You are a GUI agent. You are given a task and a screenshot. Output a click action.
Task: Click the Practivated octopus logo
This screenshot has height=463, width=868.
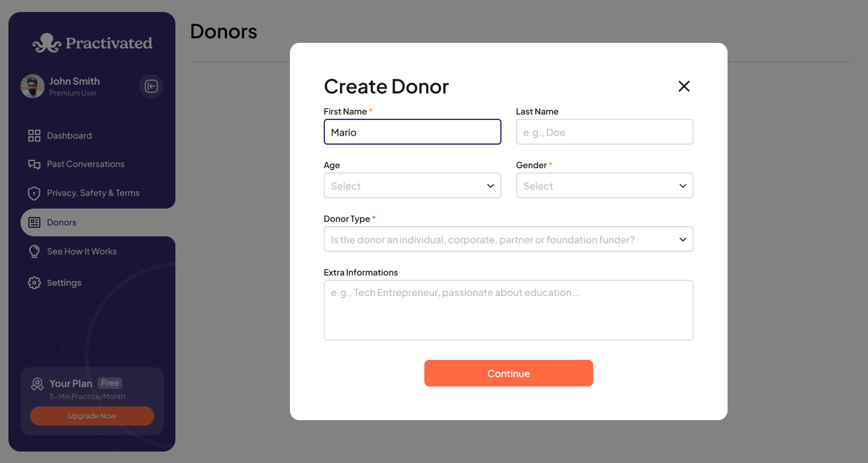tap(47, 43)
